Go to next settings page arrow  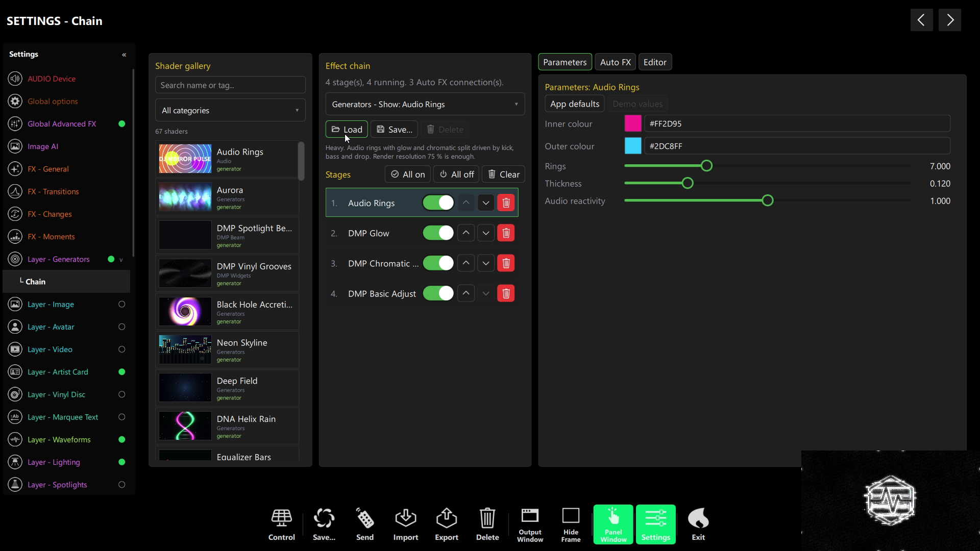tap(950, 20)
